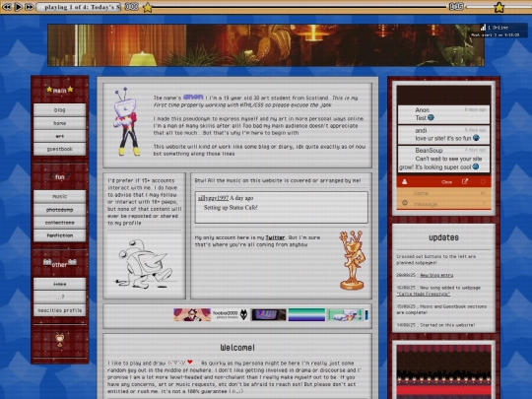Open the photodump sidebar button
The width and height of the screenshot is (532, 399).
coord(60,210)
